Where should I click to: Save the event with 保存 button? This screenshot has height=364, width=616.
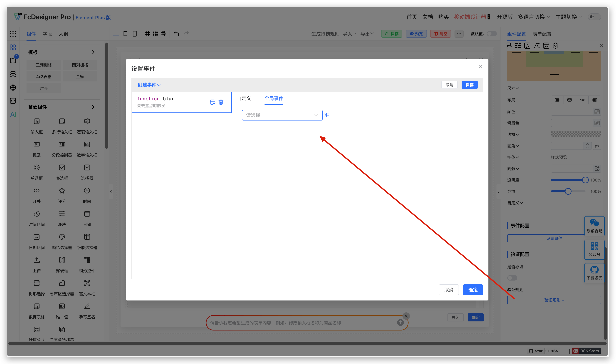click(x=469, y=85)
